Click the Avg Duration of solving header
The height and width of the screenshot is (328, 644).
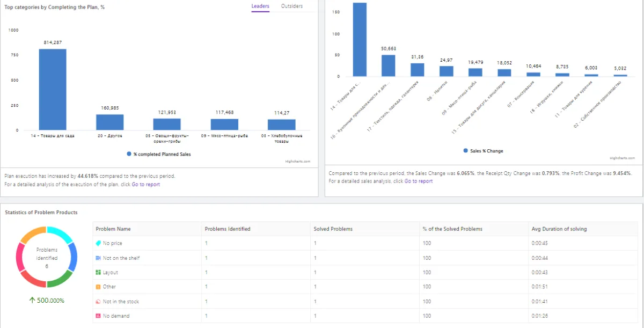[559, 229]
